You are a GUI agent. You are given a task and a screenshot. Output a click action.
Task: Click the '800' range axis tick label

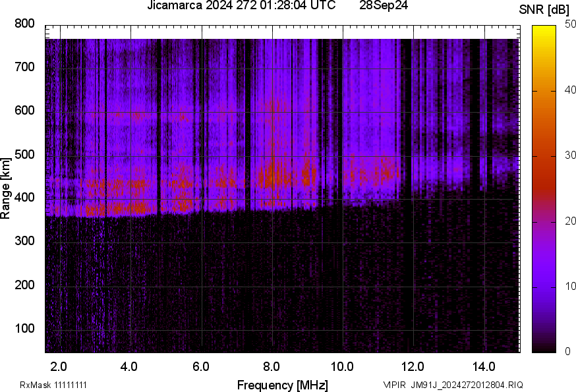click(25, 24)
